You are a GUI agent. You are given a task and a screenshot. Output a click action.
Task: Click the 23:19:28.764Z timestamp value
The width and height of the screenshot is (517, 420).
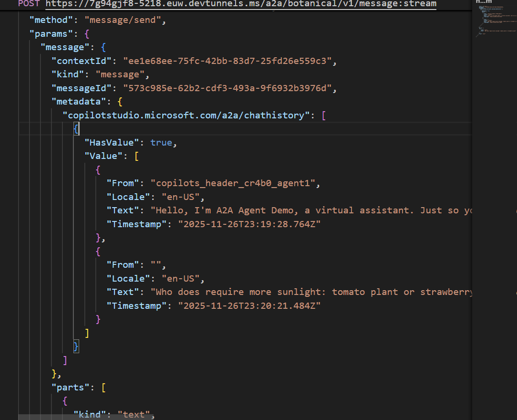point(249,224)
